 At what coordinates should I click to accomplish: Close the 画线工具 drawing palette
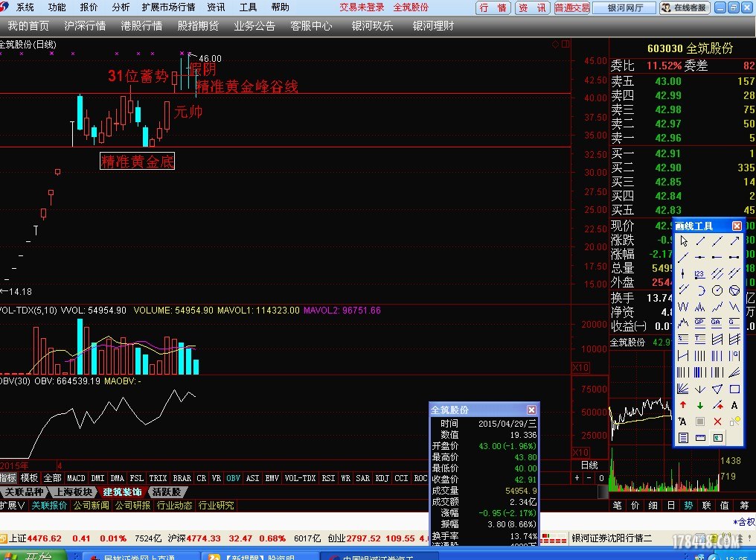pos(737,226)
